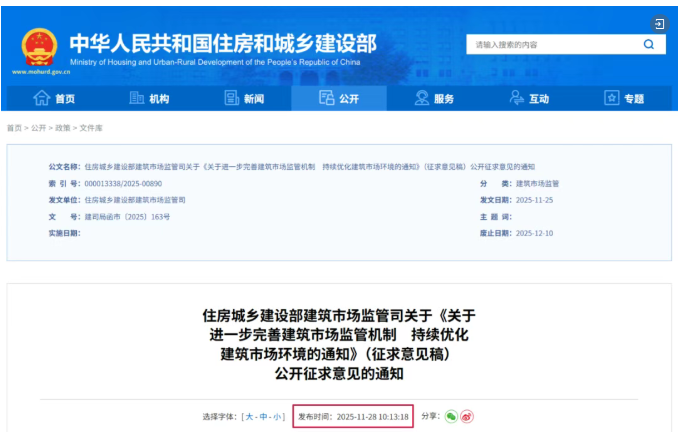
Task: Set font size to 大
Action: click(249, 417)
